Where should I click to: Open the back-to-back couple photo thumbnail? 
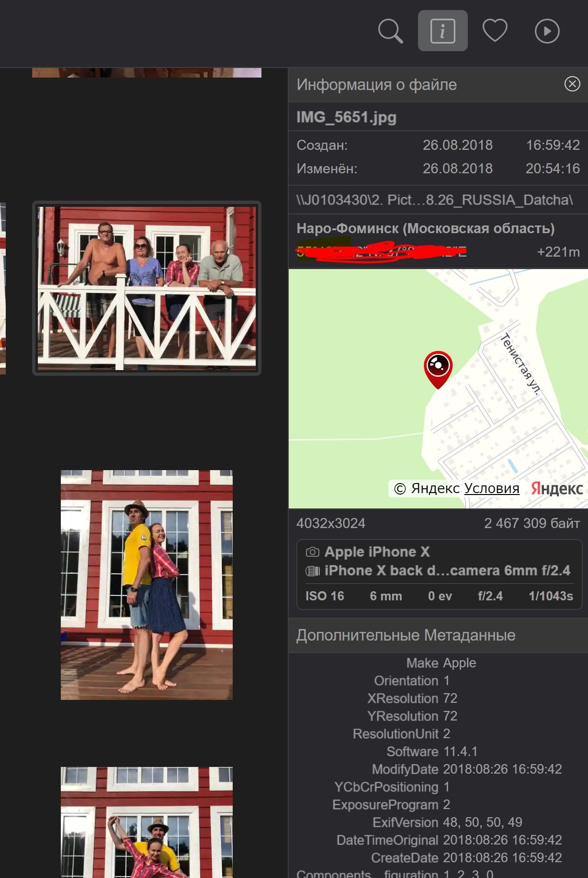tap(147, 585)
